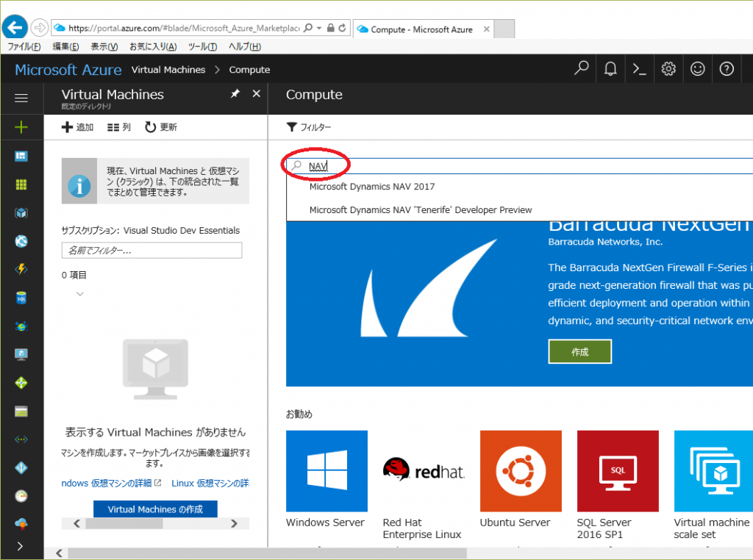The image size is (753, 560).
Task: Click the green plus new resource icon
Action: coord(21,127)
